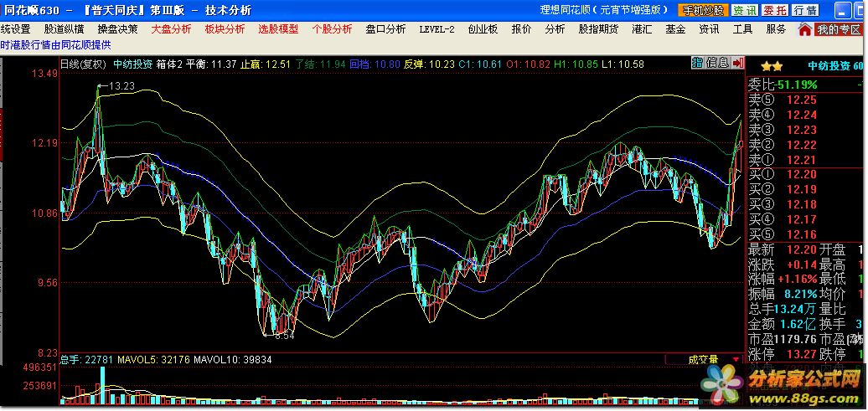Screen dimensions: 868x411
Task: Click the 反弹: 10.23 indicator value
Action: click(x=429, y=64)
